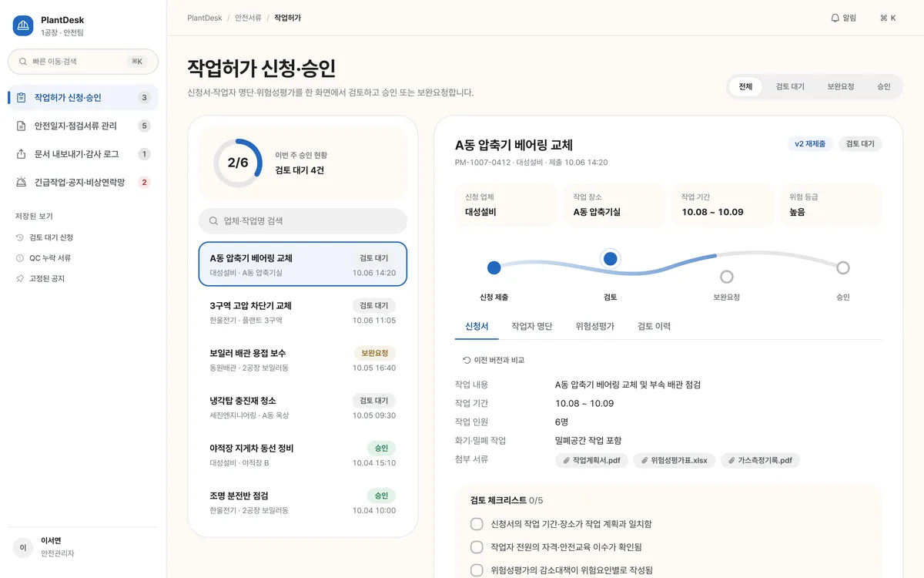Viewport: 924px width, 578px height.
Task: Click the search magnifier icon in sidebar
Action: (x=23, y=62)
